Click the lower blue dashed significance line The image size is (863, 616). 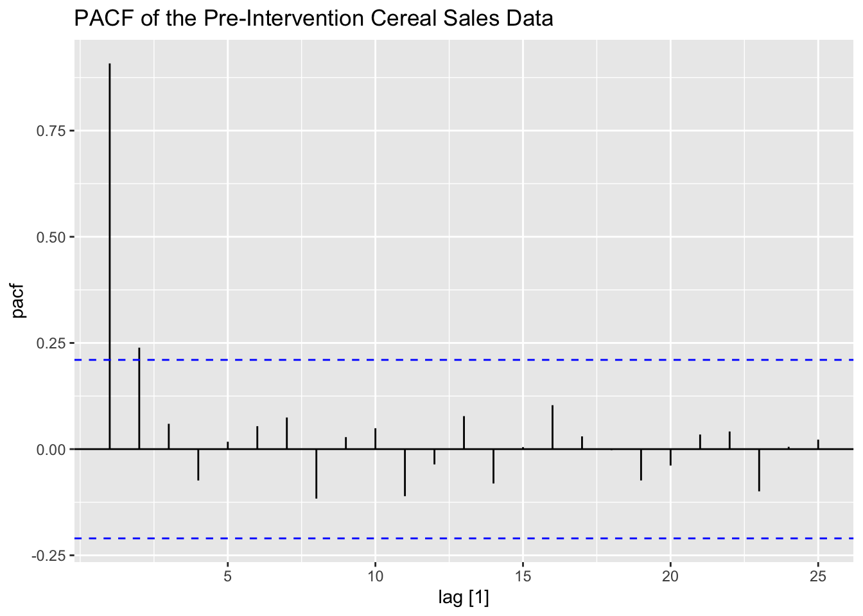tap(449, 538)
